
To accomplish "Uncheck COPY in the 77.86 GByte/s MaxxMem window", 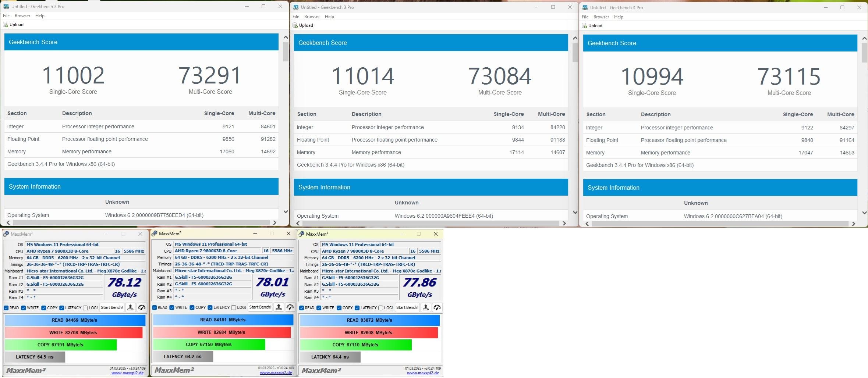I will tap(339, 308).
